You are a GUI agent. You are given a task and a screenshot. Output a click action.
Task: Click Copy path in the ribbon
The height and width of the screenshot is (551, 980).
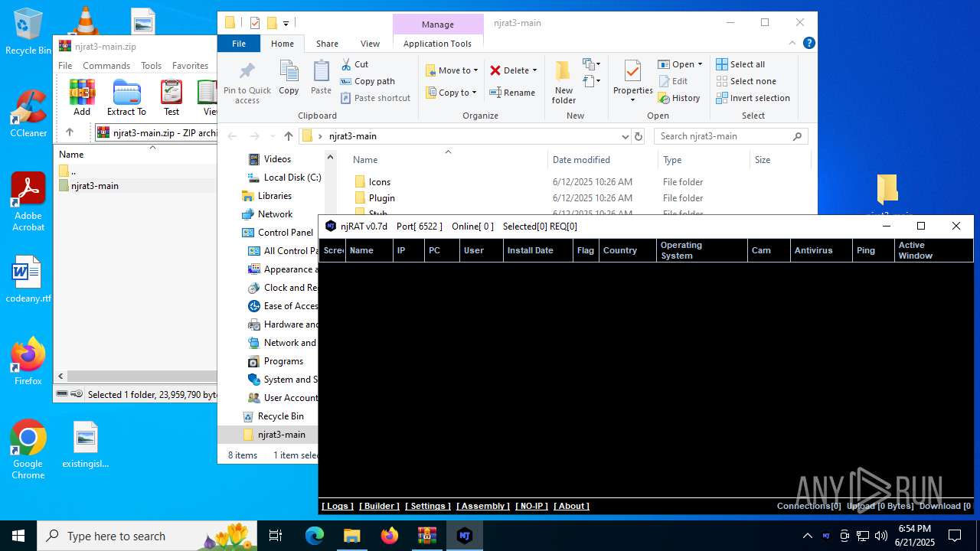click(367, 81)
